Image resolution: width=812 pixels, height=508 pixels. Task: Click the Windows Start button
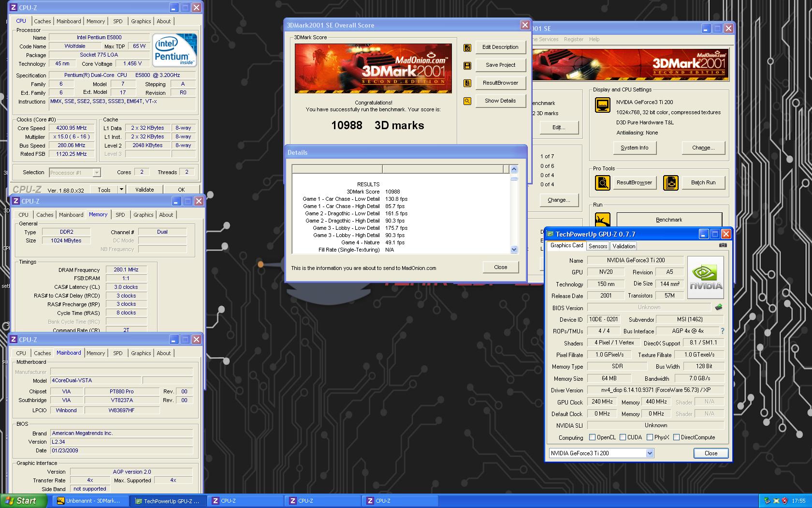pos(23,501)
